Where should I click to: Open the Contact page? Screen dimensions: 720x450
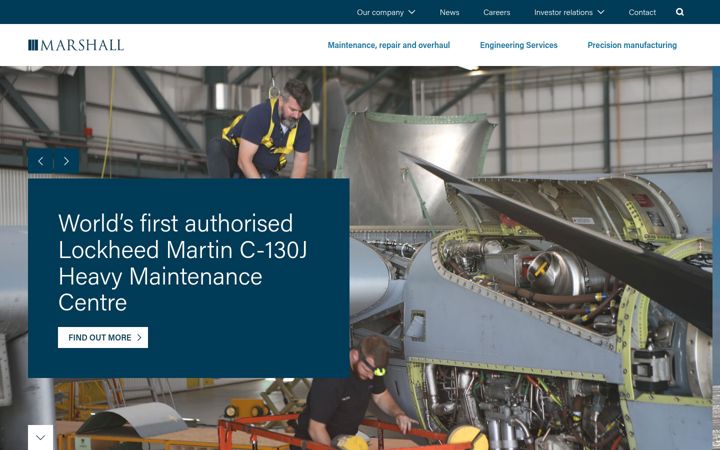click(x=642, y=12)
